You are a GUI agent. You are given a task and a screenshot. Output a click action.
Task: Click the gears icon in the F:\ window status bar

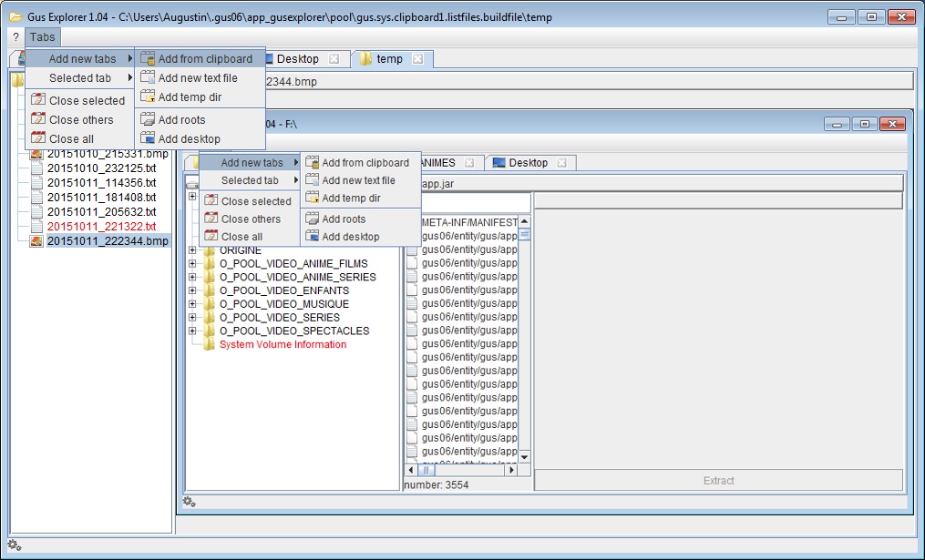tap(189, 502)
